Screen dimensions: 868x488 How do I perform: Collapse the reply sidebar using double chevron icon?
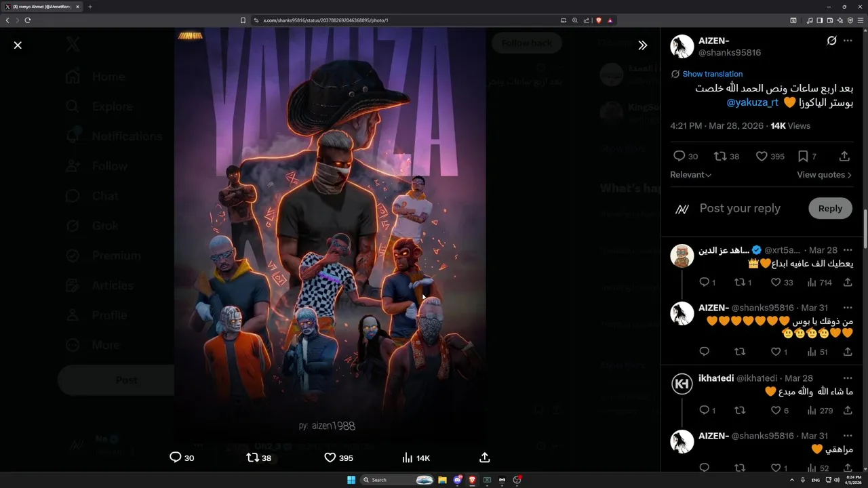[642, 45]
